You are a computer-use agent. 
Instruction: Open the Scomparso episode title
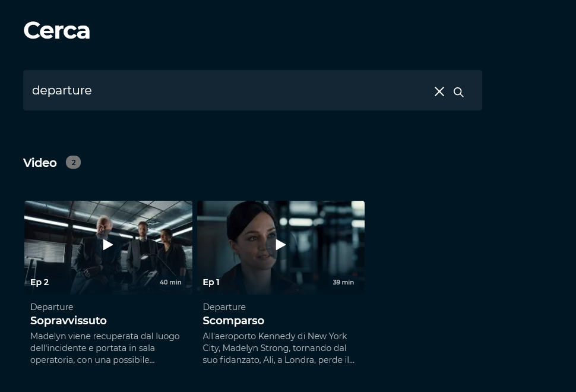(x=233, y=321)
